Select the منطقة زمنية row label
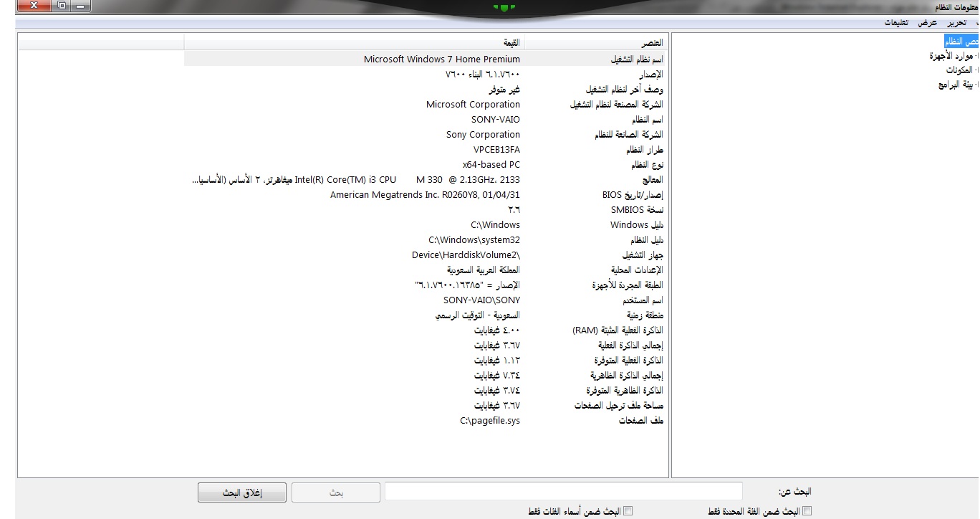The height and width of the screenshot is (519, 980). (x=645, y=315)
